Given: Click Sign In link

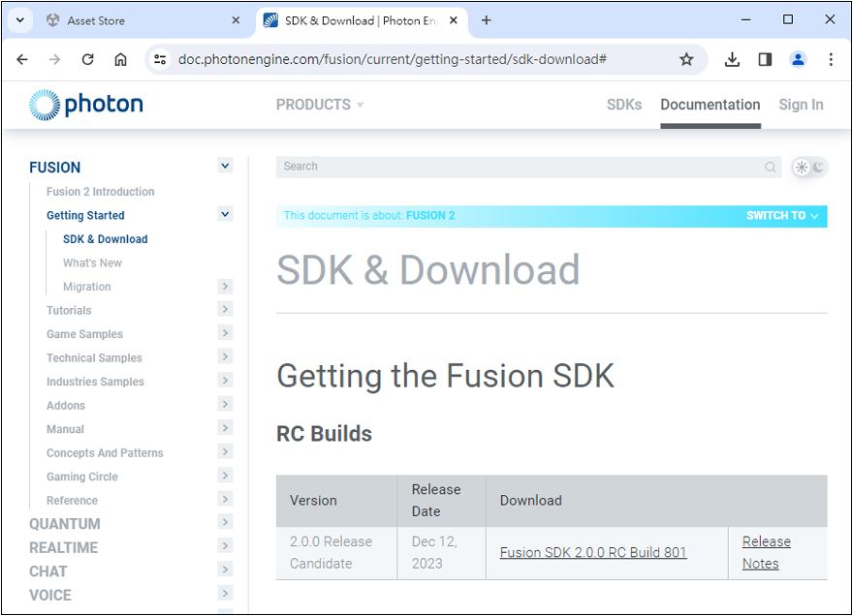Looking at the screenshot, I should pyautogui.click(x=801, y=105).
